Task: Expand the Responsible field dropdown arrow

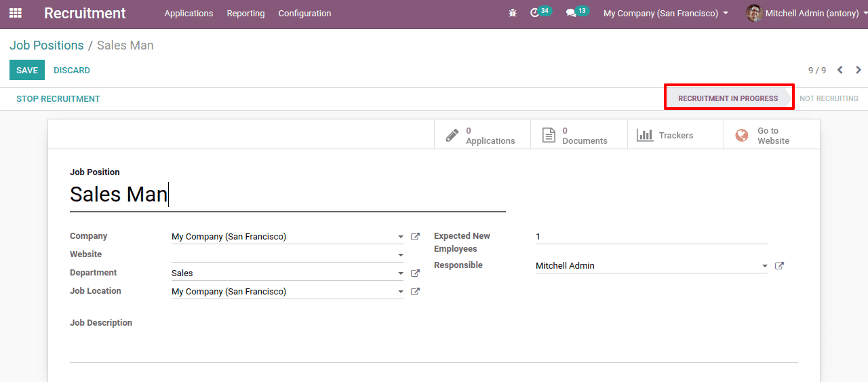Action: 765,267
